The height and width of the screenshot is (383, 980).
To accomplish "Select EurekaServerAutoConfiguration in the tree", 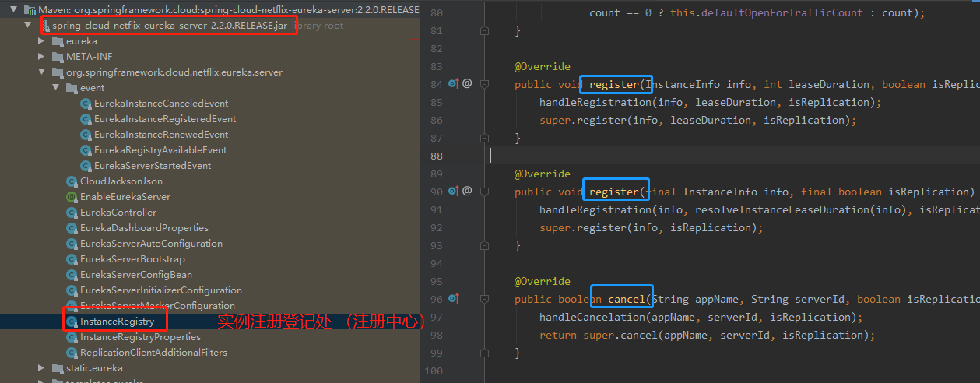I will pyautogui.click(x=151, y=244).
